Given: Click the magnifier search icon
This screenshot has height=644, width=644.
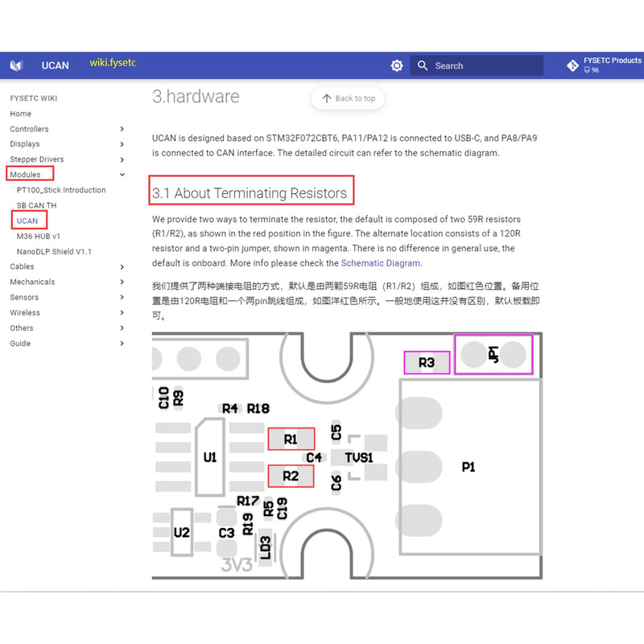Looking at the screenshot, I should point(423,65).
